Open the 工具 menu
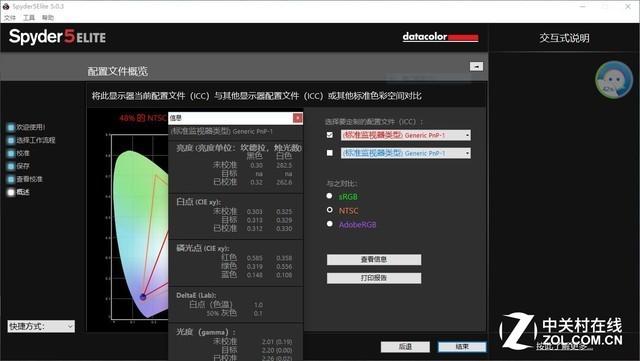This screenshot has width=640, height=361. 29,18
